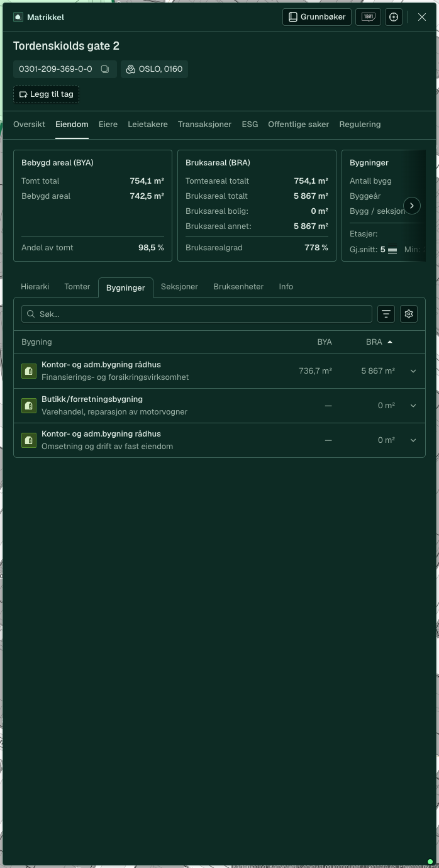Click building icon of Omsetning og drift row
Screen dimensions: 439x868
click(28, 440)
